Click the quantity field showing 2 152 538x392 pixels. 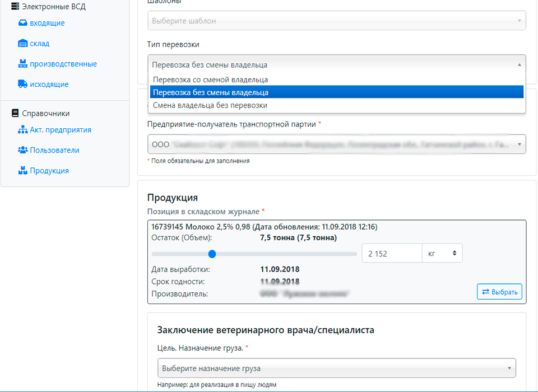(x=392, y=253)
